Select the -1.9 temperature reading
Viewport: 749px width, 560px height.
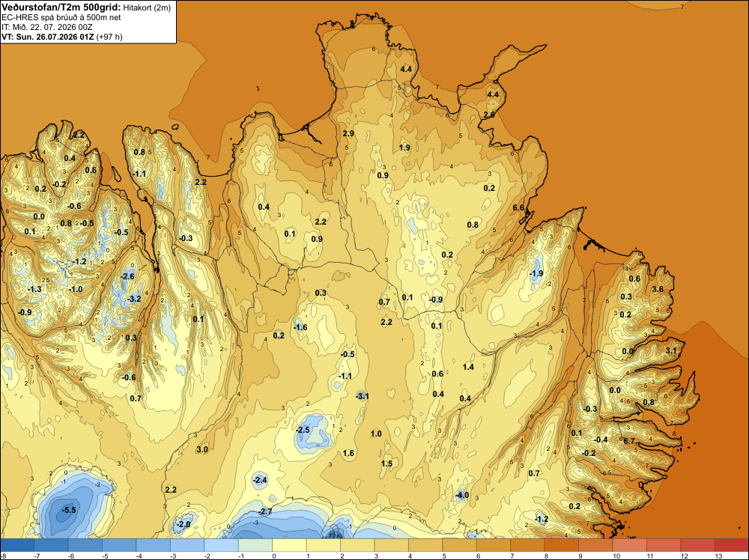(536, 273)
